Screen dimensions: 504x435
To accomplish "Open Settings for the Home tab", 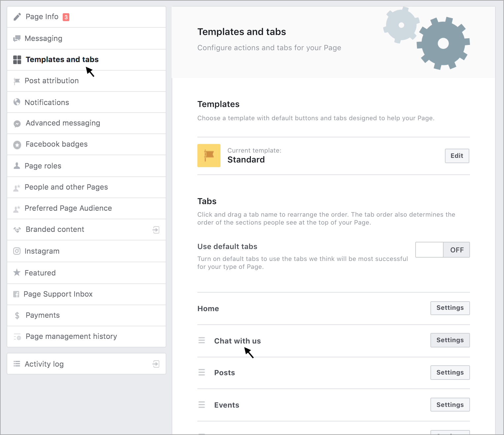I will tap(450, 308).
